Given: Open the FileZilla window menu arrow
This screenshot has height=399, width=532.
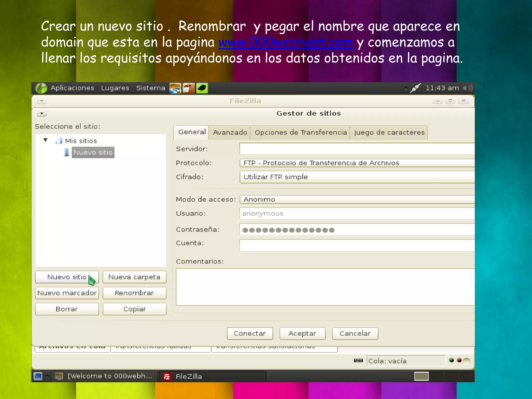Looking at the screenshot, I should 42,101.
